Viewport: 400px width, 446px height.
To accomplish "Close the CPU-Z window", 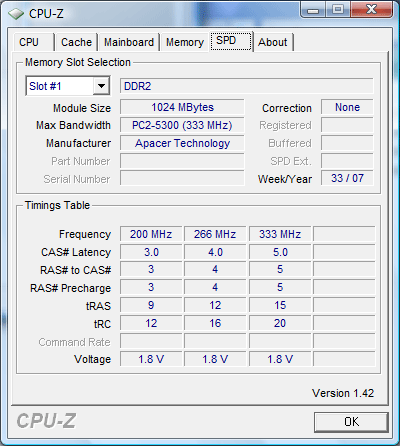I will click(371, 10).
